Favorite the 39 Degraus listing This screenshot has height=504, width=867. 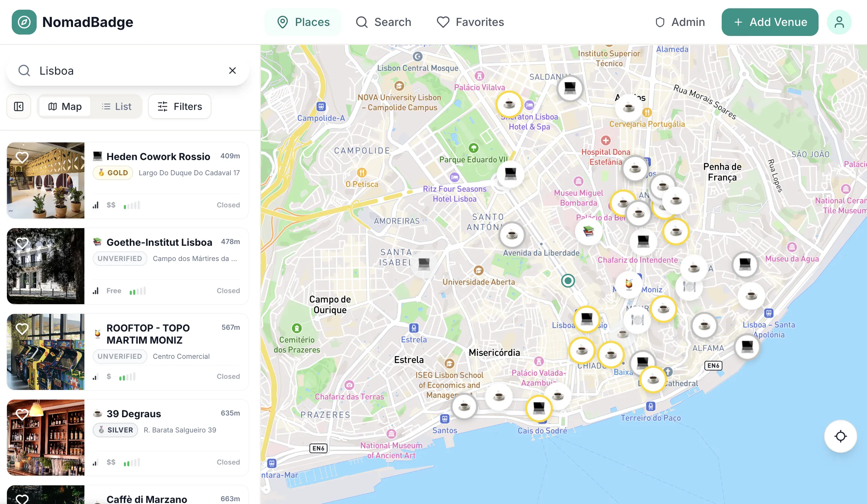(x=22, y=414)
